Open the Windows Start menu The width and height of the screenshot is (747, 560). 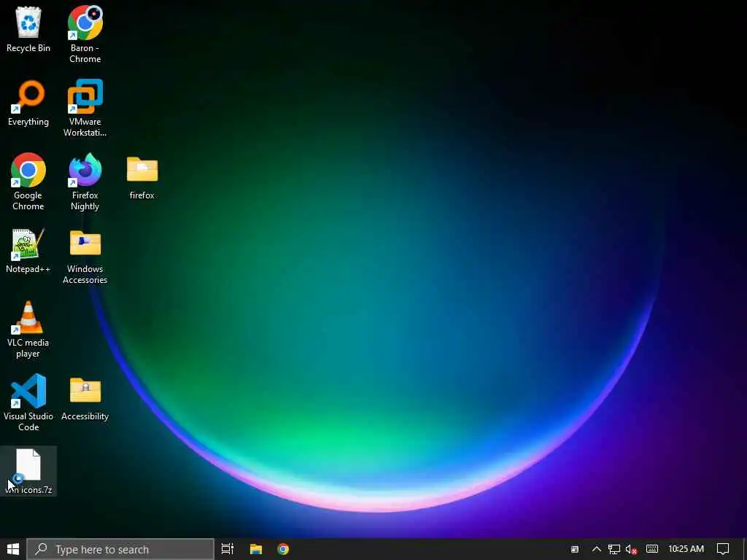(x=13, y=549)
